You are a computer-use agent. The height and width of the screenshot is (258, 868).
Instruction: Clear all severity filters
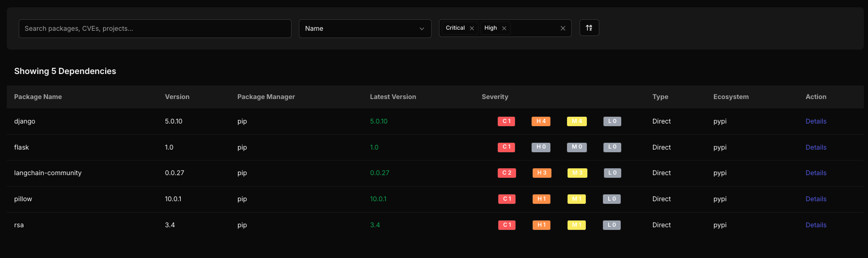[x=563, y=28]
